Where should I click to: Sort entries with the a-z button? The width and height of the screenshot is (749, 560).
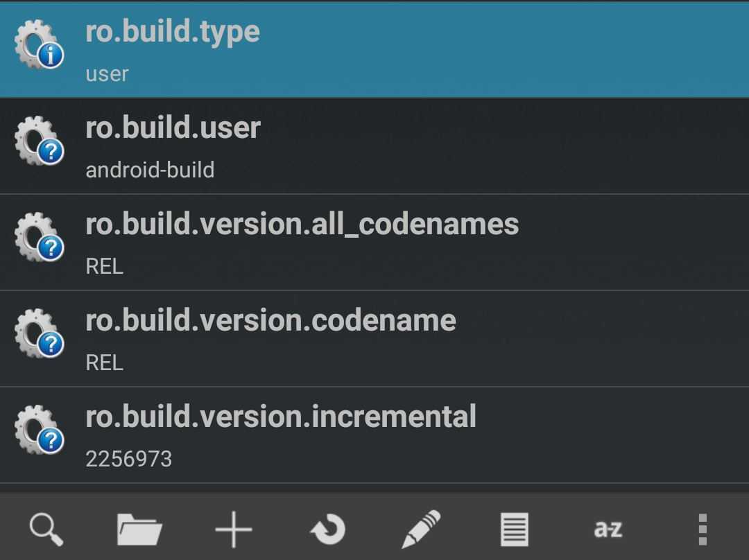point(608,529)
